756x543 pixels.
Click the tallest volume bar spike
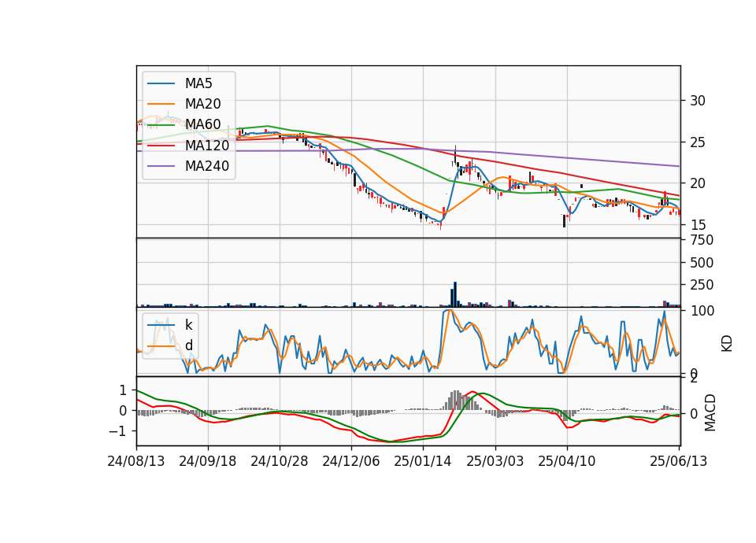click(x=455, y=294)
